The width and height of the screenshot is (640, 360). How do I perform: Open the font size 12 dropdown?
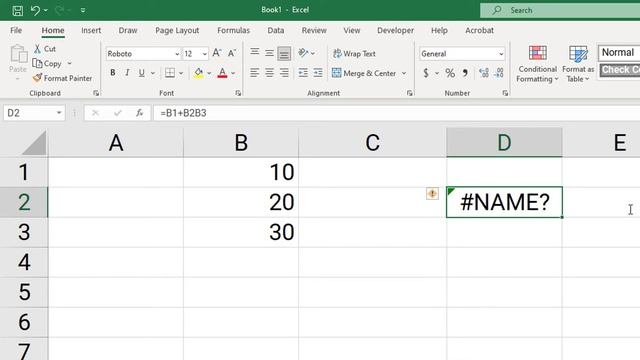tap(204, 54)
